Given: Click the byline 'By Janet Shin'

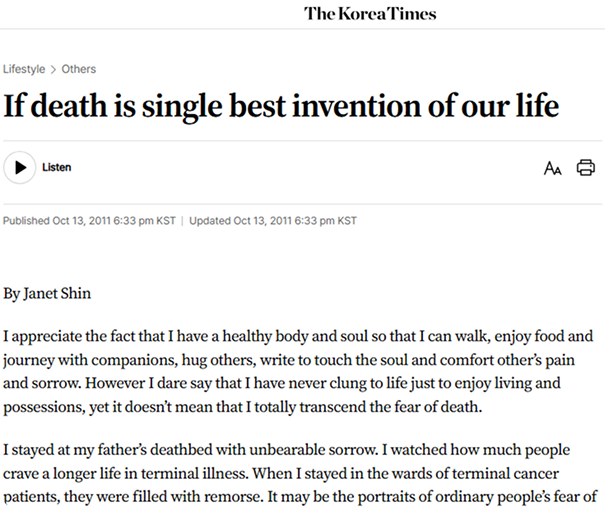Looking at the screenshot, I should (x=47, y=293).
